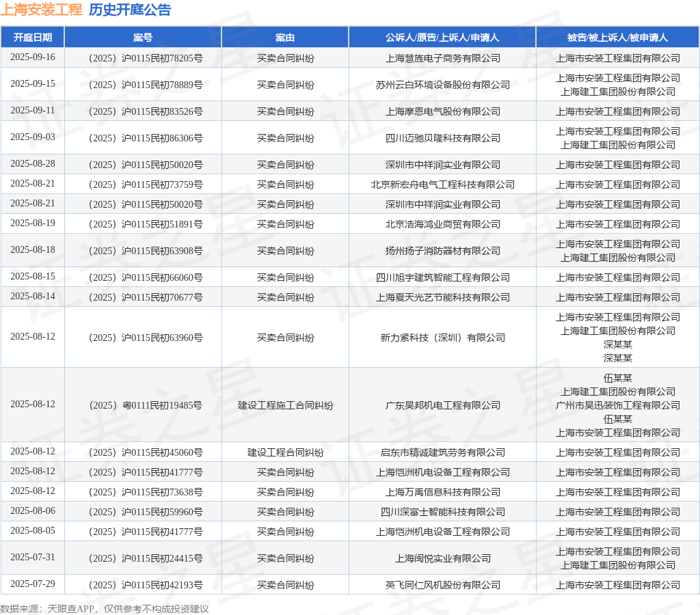Image resolution: width=700 pixels, height=615 pixels.
Task: Select the date cell 2025-08-06
Action: pyautogui.click(x=33, y=510)
